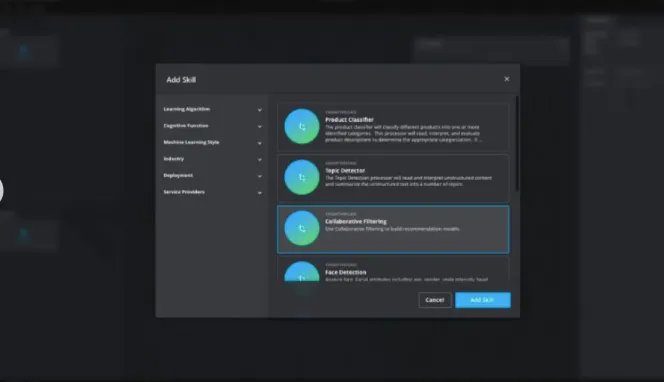This screenshot has width=664, height=382.
Task: Click the Product Classifier description text
Action: tap(403, 133)
